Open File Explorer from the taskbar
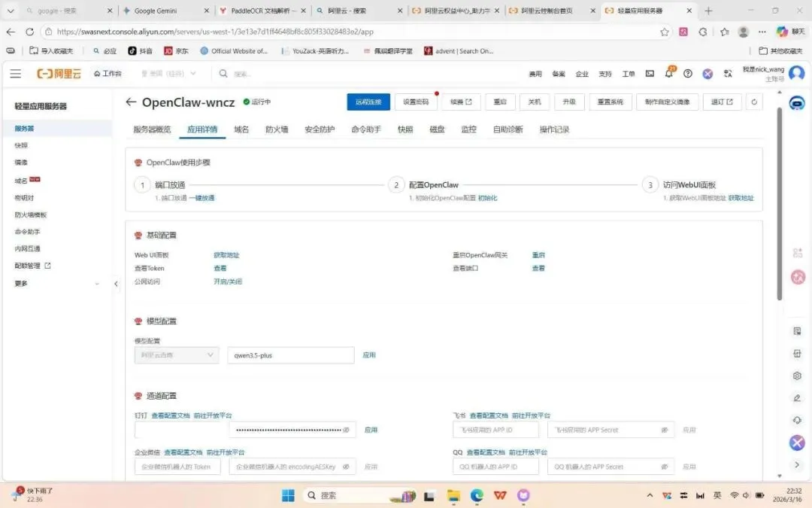This screenshot has height=508, width=812. [x=453, y=495]
